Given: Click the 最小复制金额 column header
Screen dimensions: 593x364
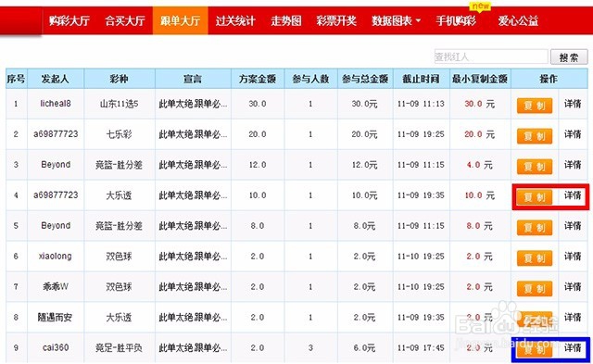Looking at the screenshot, I should [x=480, y=79].
